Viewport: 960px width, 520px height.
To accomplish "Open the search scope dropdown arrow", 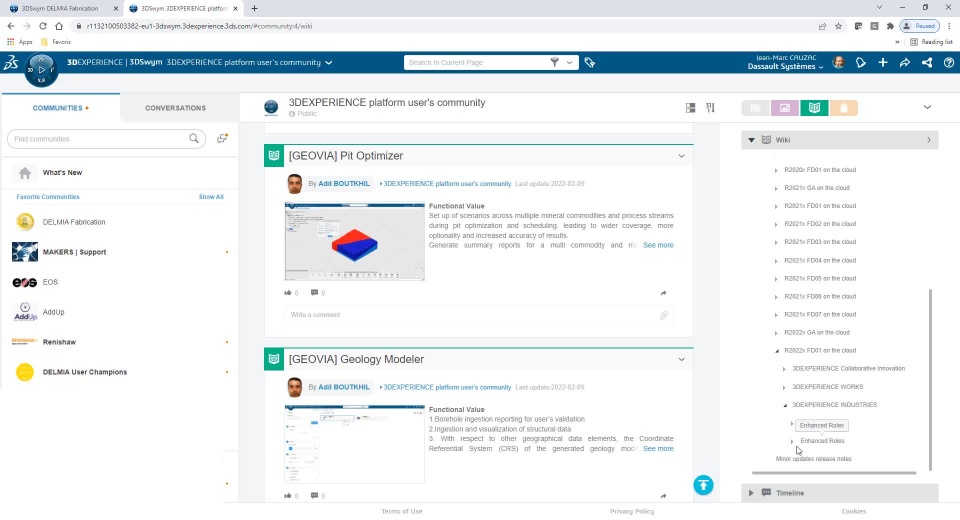I will tap(569, 62).
